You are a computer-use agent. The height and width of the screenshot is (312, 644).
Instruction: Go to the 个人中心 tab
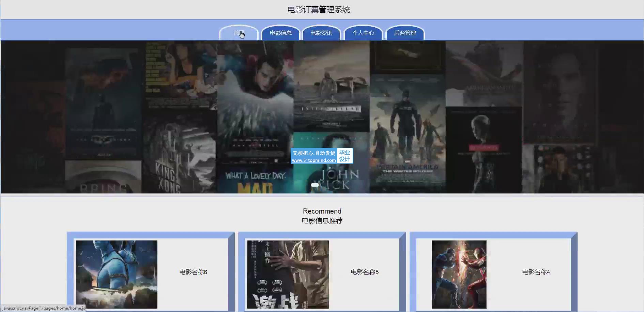pos(363,33)
